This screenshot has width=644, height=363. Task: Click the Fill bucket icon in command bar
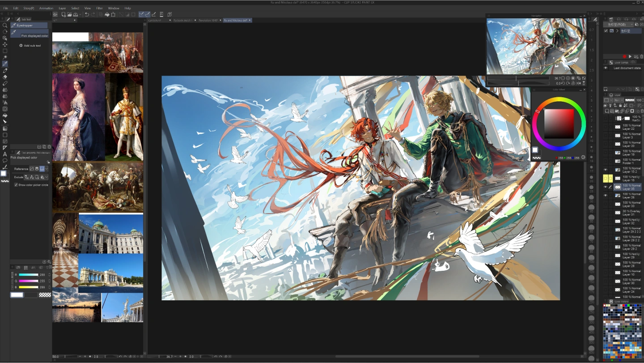click(107, 14)
